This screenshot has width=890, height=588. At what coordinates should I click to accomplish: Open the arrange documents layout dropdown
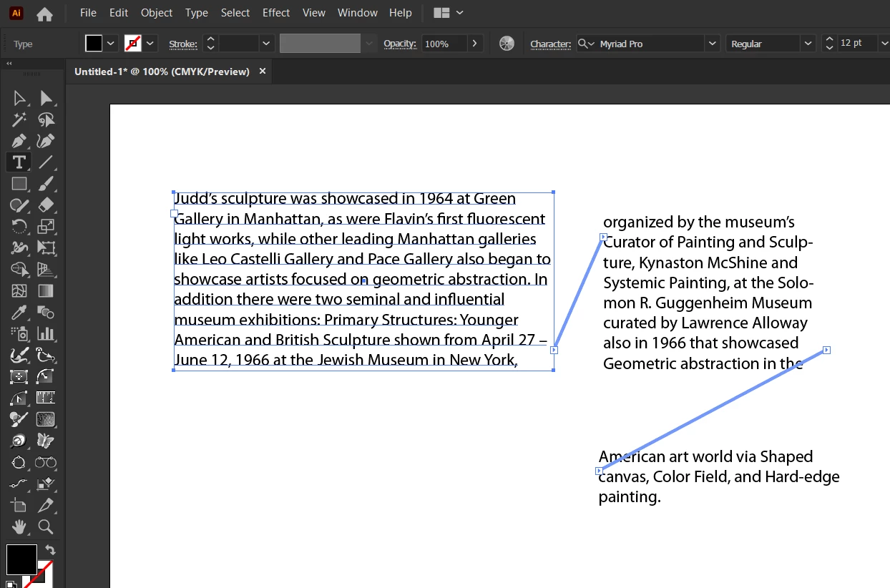pyautogui.click(x=449, y=13)
